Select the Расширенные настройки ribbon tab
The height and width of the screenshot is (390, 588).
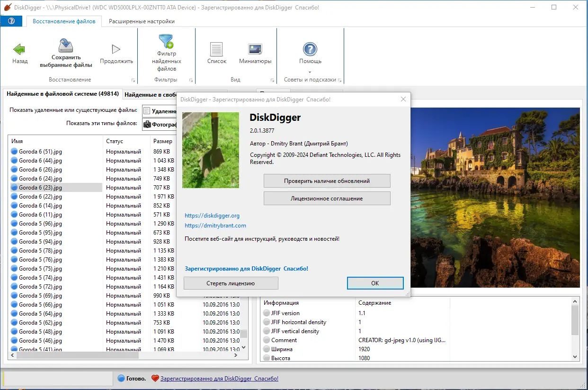click(x=142, y=21)
